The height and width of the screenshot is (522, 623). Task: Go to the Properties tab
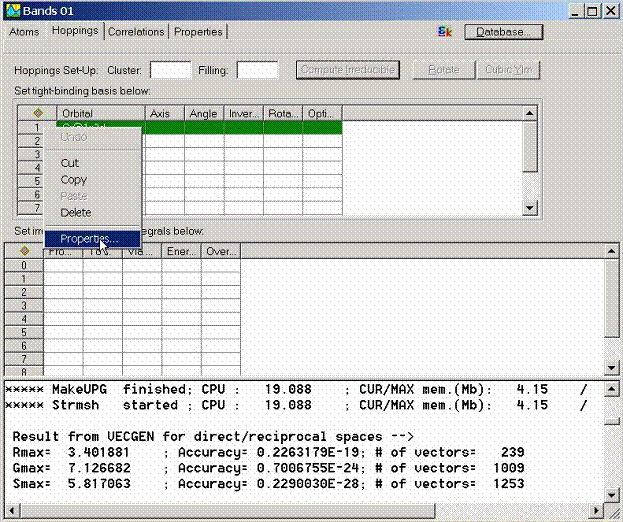click(x=198, y=32)
